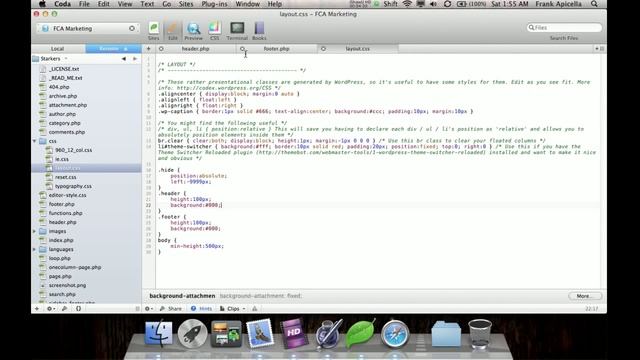This screenshot has height=360, width=640.
Task: Collapse the css folder triangle
Action: coord(34,141)
